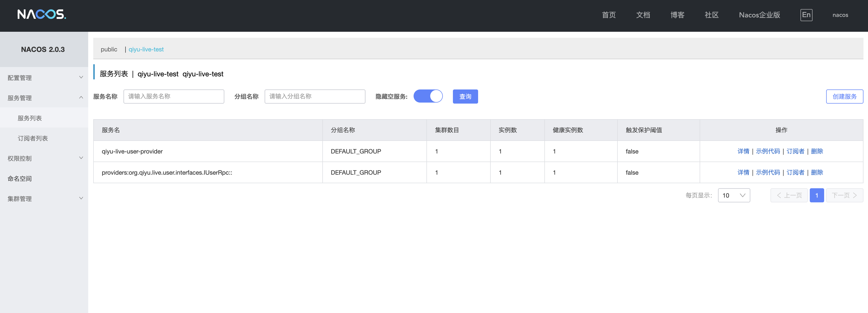Open 博客 in top navigation
This screenshot has width=868, height=313.
(677, 15)
